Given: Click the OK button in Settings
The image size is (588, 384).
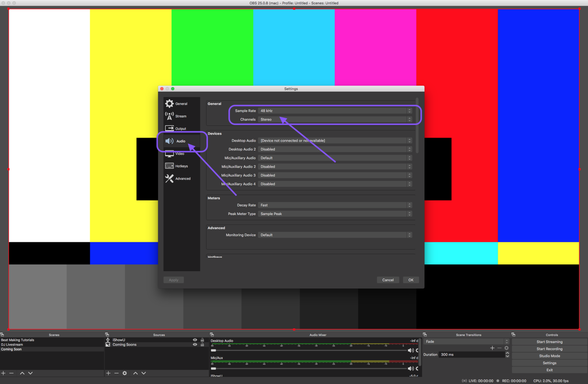Looking at the screenshot, I should coord(411,280).
